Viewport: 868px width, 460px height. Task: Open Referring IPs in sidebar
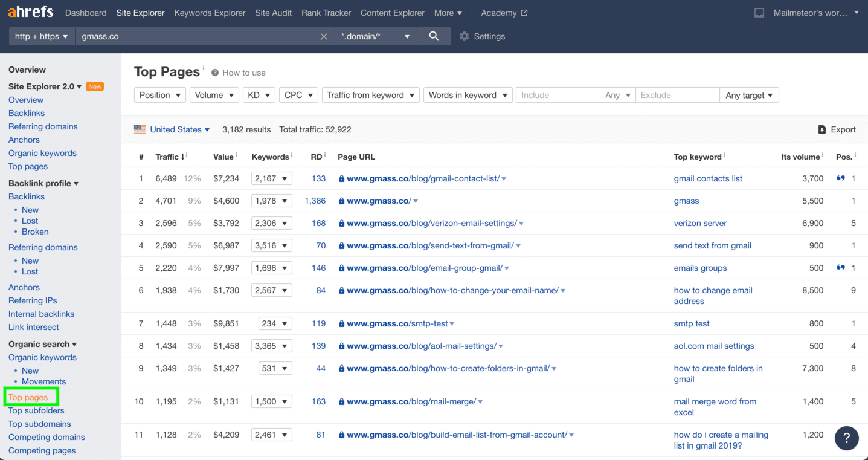click(x=33, y=300)
